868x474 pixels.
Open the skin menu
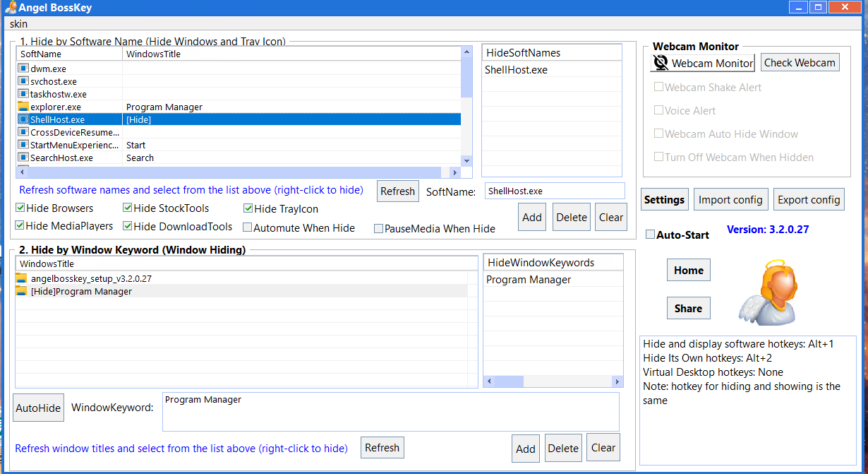click(19, 24)
